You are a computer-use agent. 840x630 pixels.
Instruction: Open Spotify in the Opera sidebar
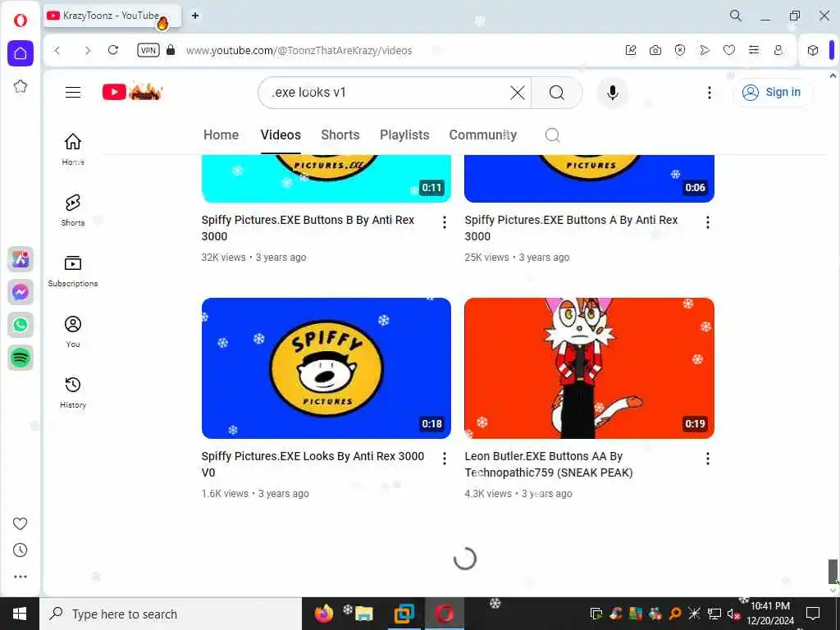pyautogui.click(x=21, y=358)
